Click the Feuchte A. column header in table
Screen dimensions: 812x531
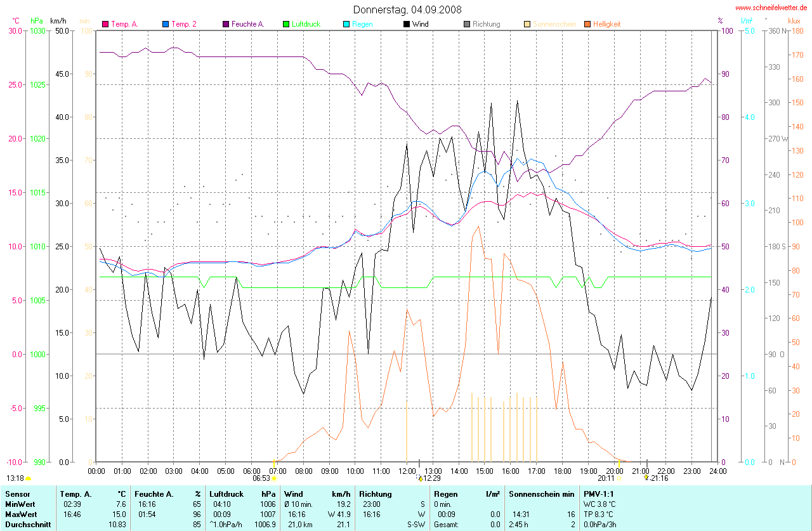pyautogui.click(x=155, y=494)
